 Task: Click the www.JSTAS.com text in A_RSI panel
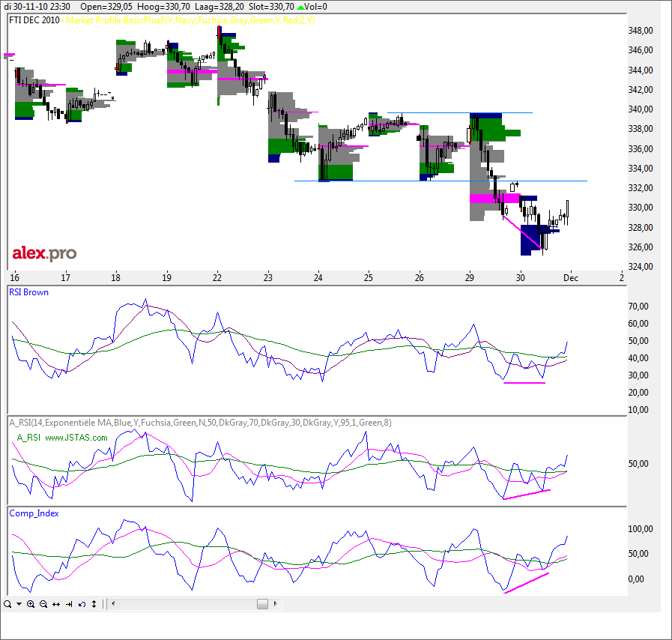(x=76, y=437)
